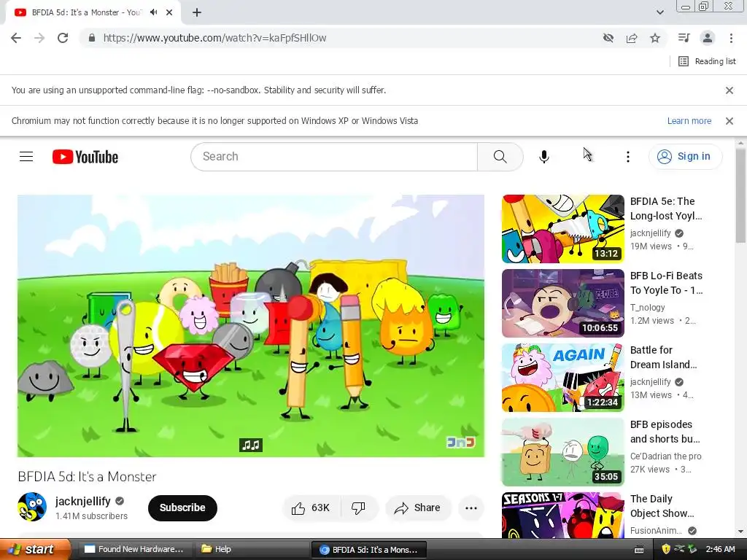Screen dimensions: 747x560
Task: Click the music note badge on video
Action: (x=251, y=446)
